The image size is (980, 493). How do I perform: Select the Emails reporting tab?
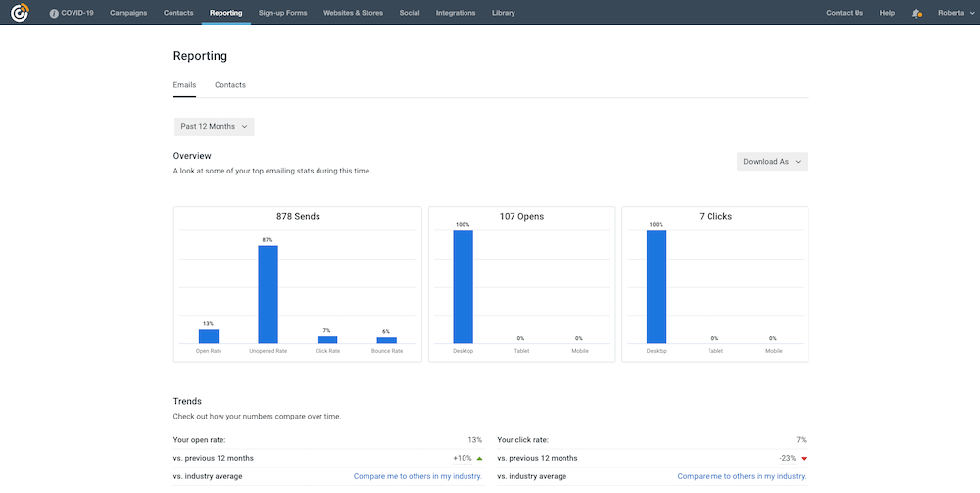(184, 85)
